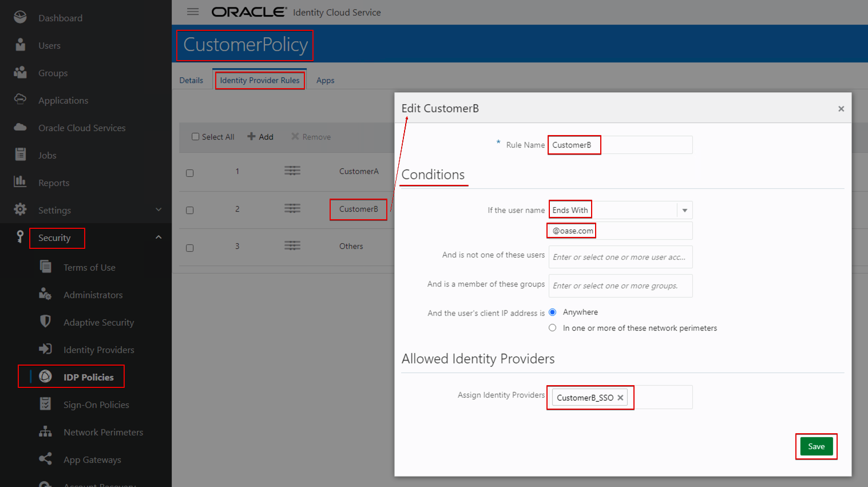Click the Users icon in sidebar

[20, 45]
